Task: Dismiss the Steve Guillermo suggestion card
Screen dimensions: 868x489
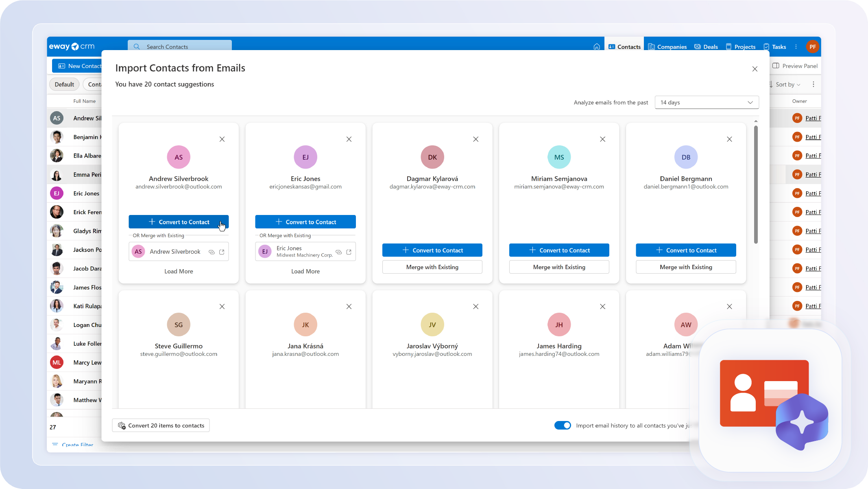Action: (x=222, y=307)
